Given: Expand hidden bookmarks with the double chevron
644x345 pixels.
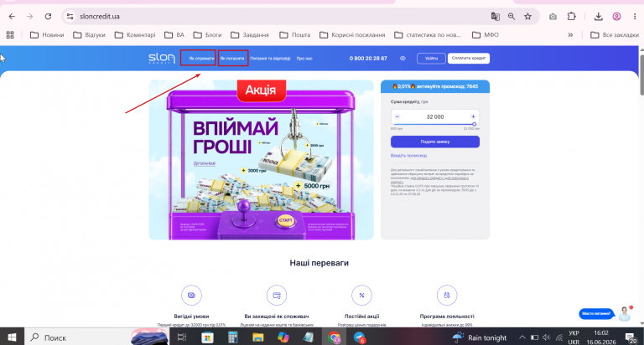Looking at the screenshot, I should coord(570,35).
